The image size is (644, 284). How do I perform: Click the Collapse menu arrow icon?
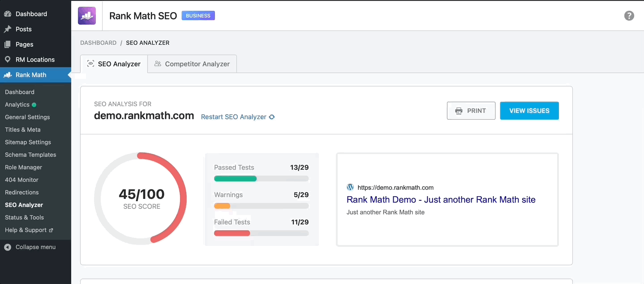(x=8, y=247)
